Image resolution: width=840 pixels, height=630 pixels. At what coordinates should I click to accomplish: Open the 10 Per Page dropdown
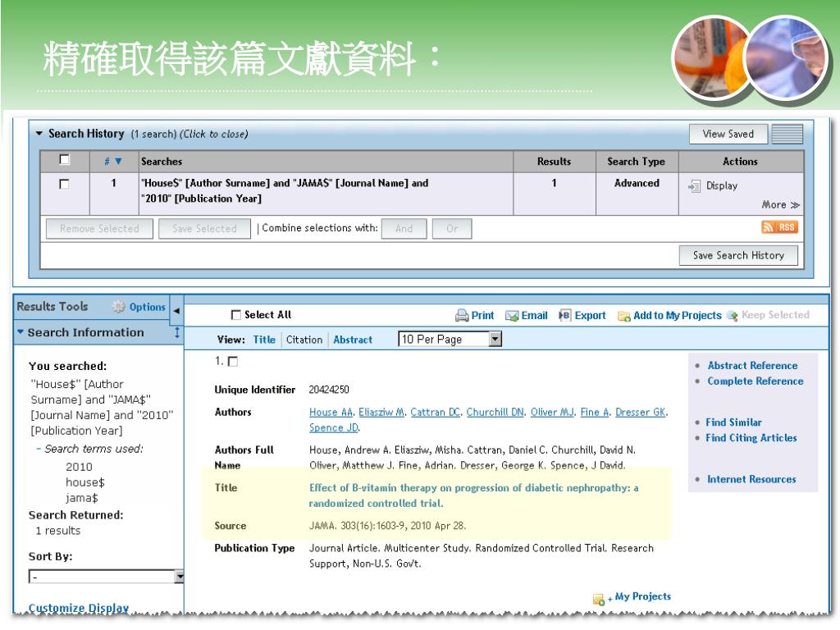tap(450, 339)
